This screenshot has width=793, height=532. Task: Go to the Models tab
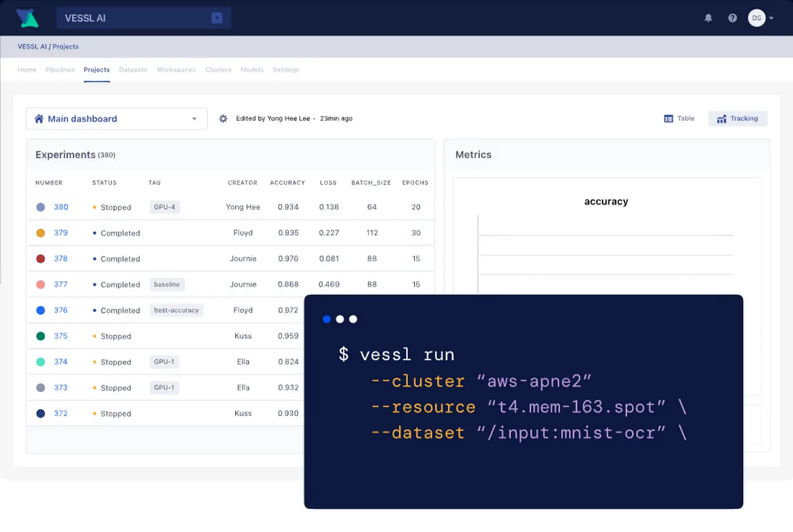[x=252, y=70]
